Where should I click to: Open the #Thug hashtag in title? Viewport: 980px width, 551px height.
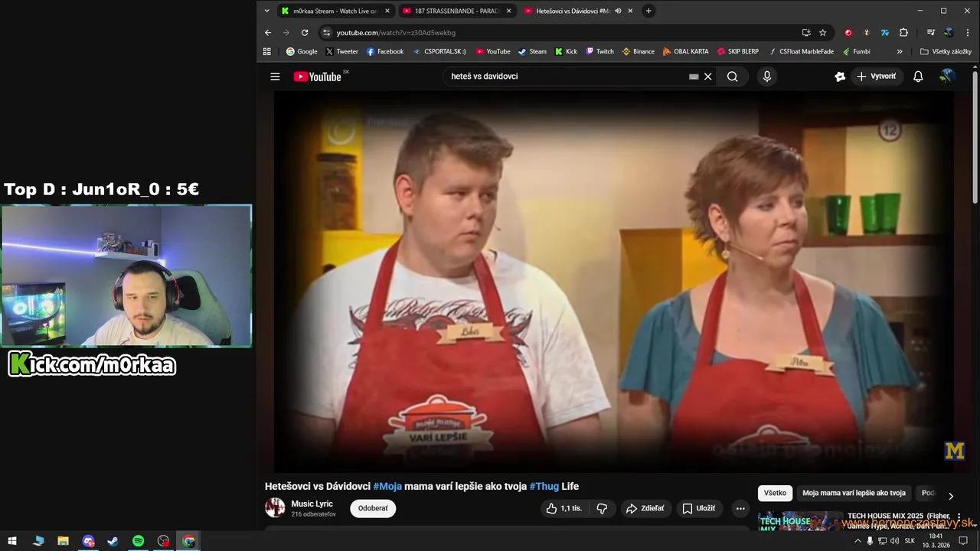click(544, 486)
